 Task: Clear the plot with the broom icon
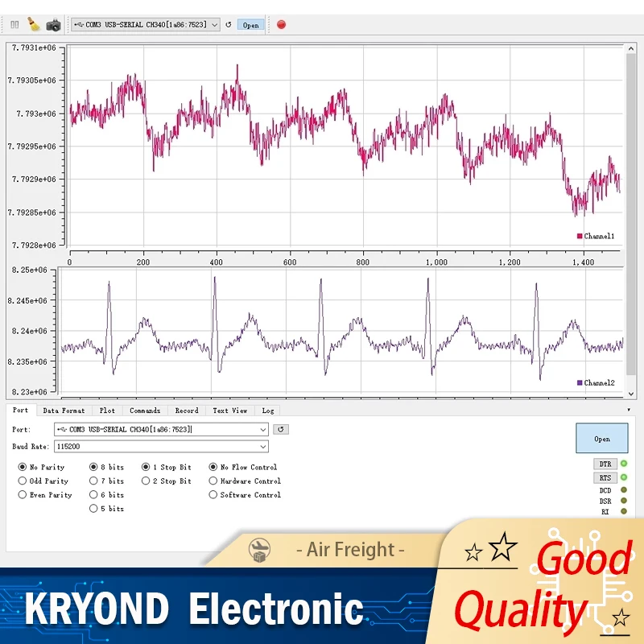point(34,25)
